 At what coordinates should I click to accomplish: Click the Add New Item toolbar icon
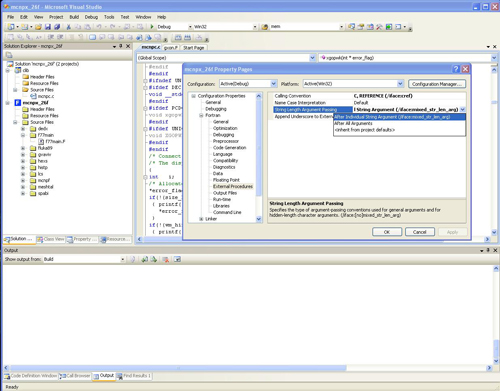[x=25, y=27]
